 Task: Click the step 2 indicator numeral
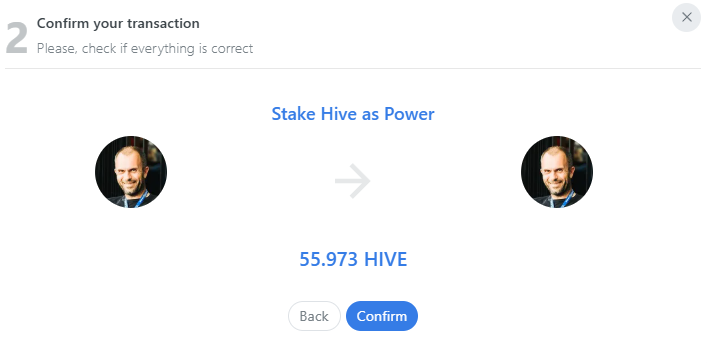point(17,39)
